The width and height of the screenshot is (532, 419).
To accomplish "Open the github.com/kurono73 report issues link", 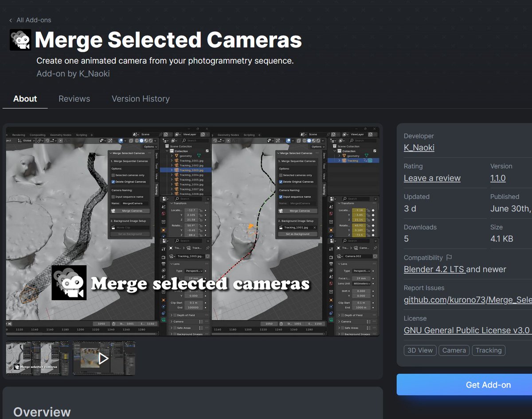I will [x=468, y=300].
